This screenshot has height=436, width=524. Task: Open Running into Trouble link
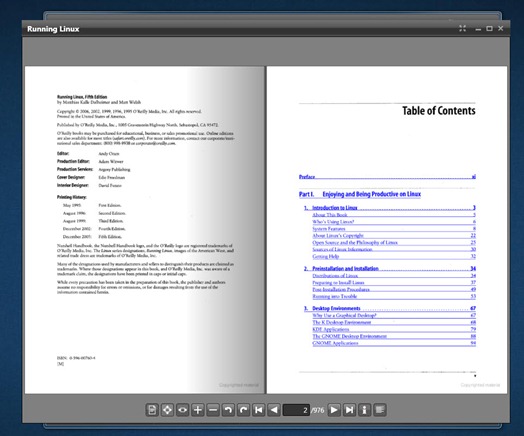[x=394, y=296]
